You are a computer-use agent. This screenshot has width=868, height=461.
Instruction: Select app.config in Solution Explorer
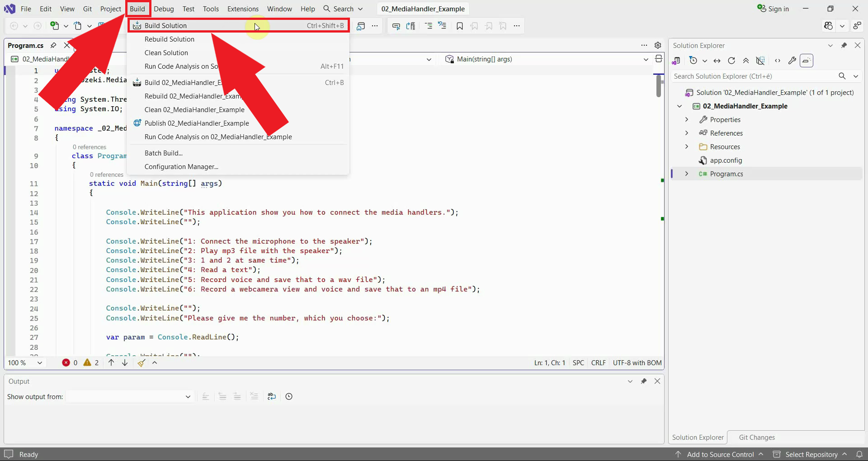pos(726,160)
